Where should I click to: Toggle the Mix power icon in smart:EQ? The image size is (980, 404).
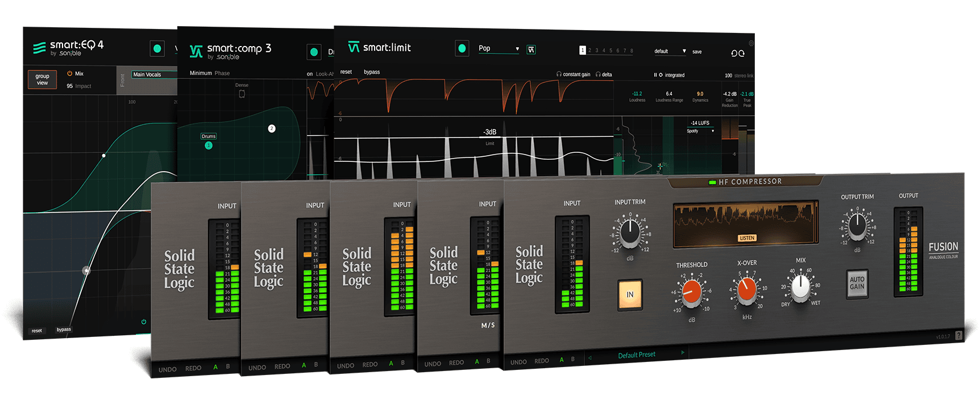[69, 73]
